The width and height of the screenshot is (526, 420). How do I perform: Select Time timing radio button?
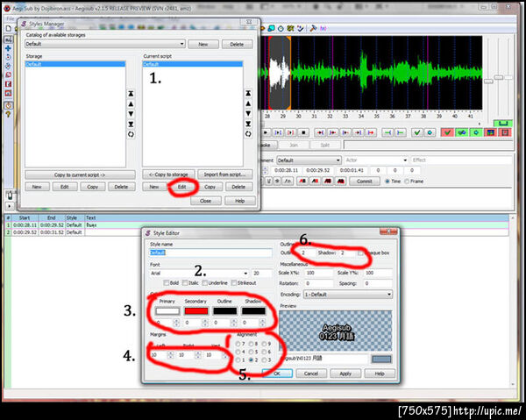coord(387,182)
